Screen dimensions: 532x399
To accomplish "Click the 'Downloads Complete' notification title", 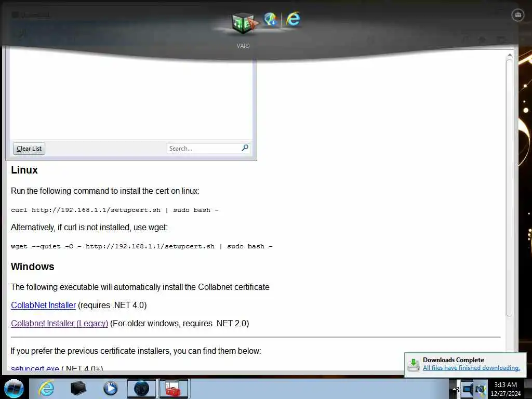I will point(453,360).
